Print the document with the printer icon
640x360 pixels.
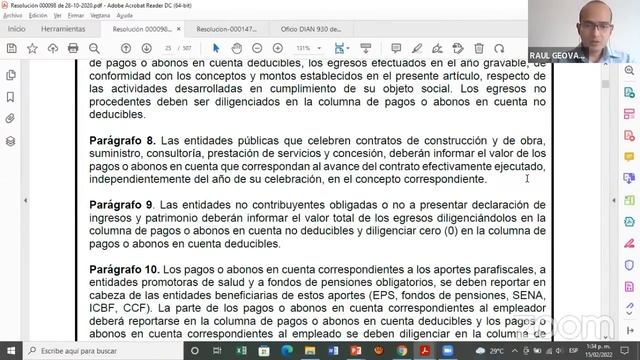73,49
